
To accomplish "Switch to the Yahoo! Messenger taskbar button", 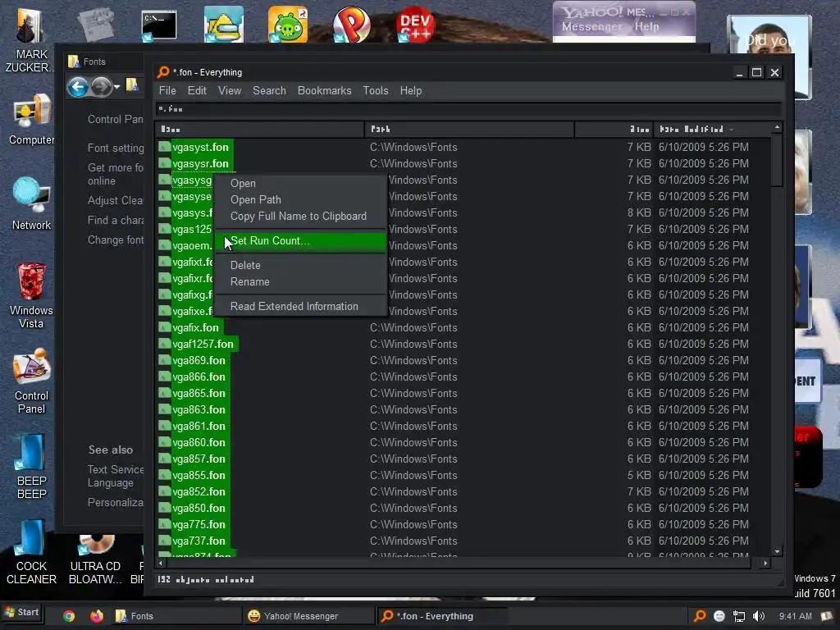I will pyautogui.click(x=309, y=616).
